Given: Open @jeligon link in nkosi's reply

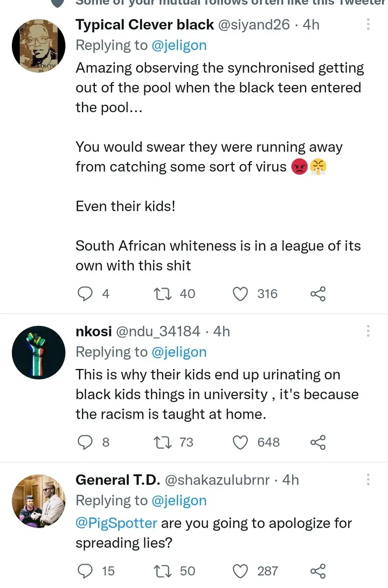Looking at the screenshot, I should coord(178,352).
